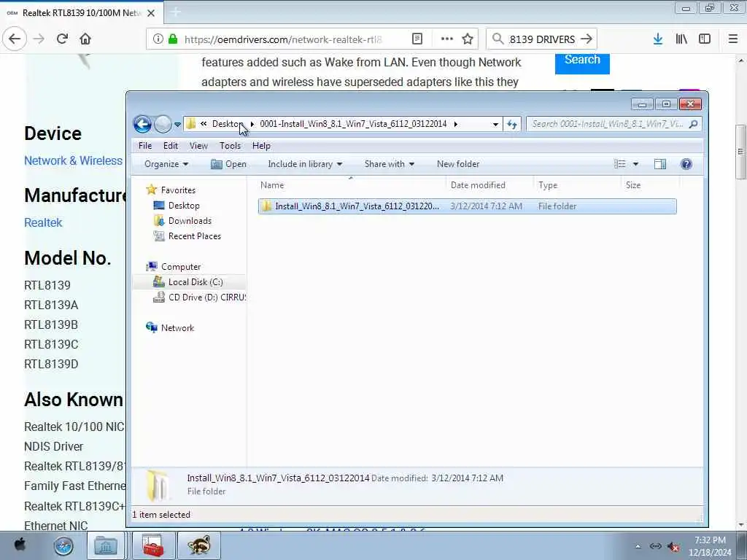Select Computer in navigation pane
The image size is (747, 560).
(x=181, y=267)
